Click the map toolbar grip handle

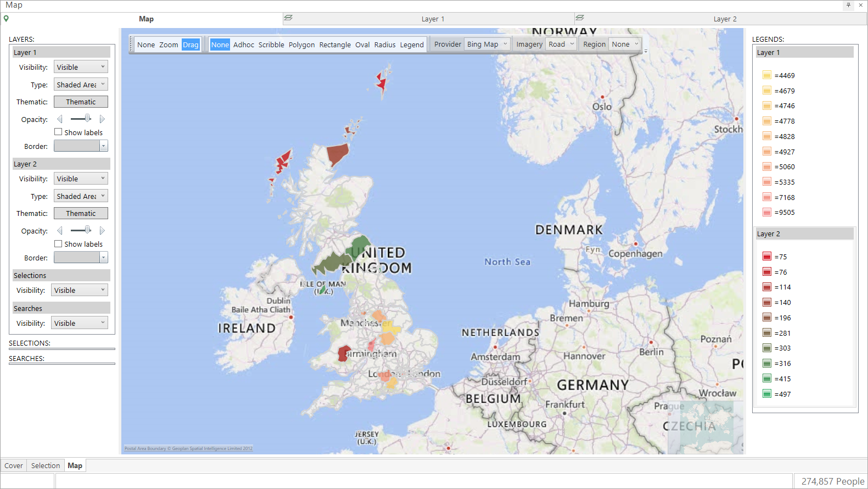pos(131,45)
